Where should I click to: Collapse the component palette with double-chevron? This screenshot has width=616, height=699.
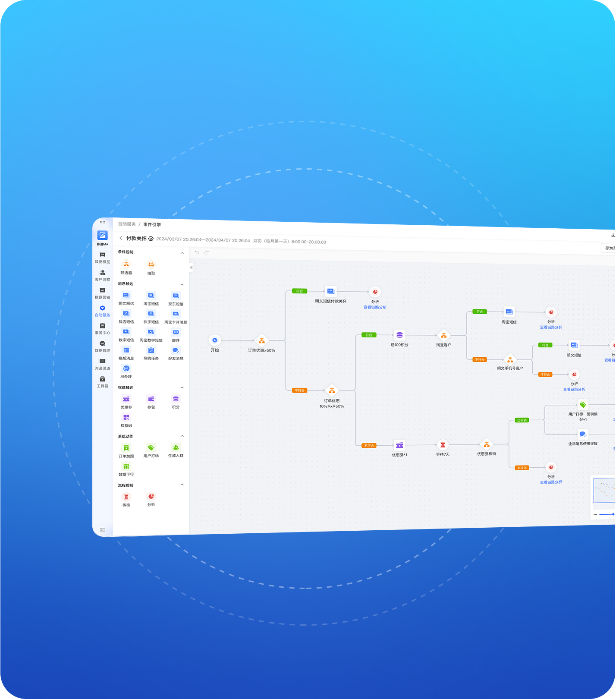point(191,268)
